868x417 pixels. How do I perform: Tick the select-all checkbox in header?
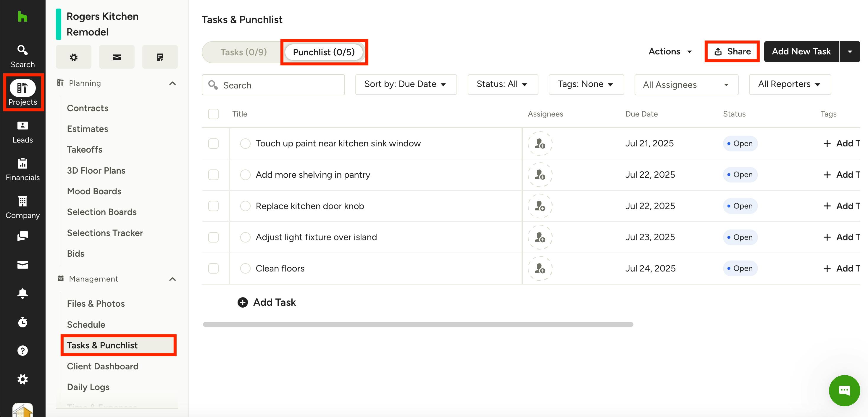[213, 114]
